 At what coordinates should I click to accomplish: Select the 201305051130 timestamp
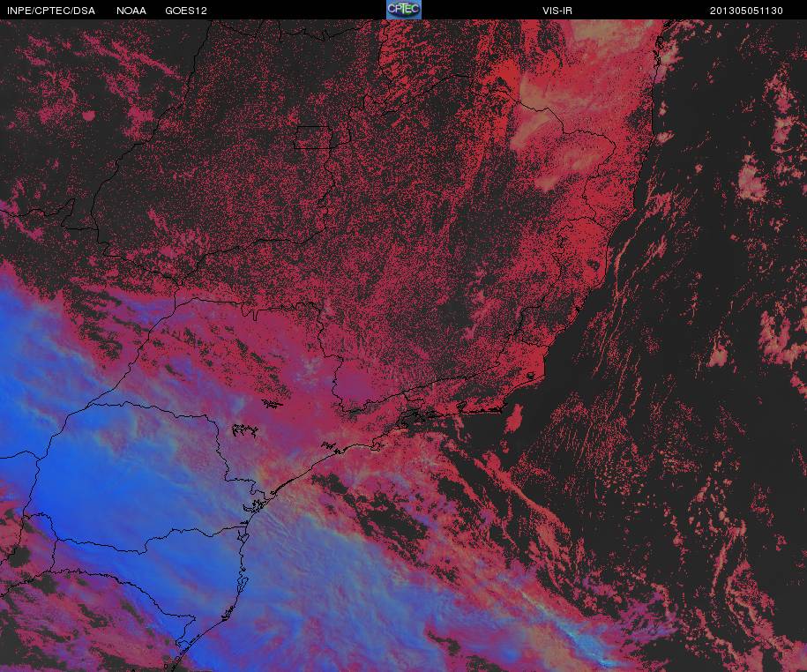[x=746, y=11]
